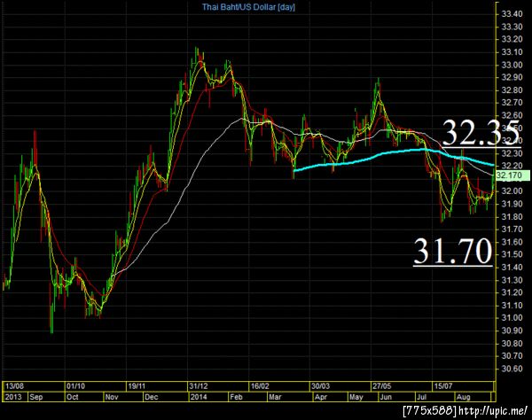Select the 33.10 price level label
The height and width of the screenshot is (420, 532).
(512, 52)
